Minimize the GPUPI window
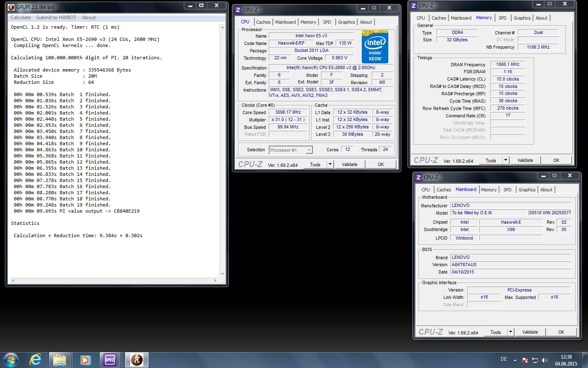 [189, 6]
